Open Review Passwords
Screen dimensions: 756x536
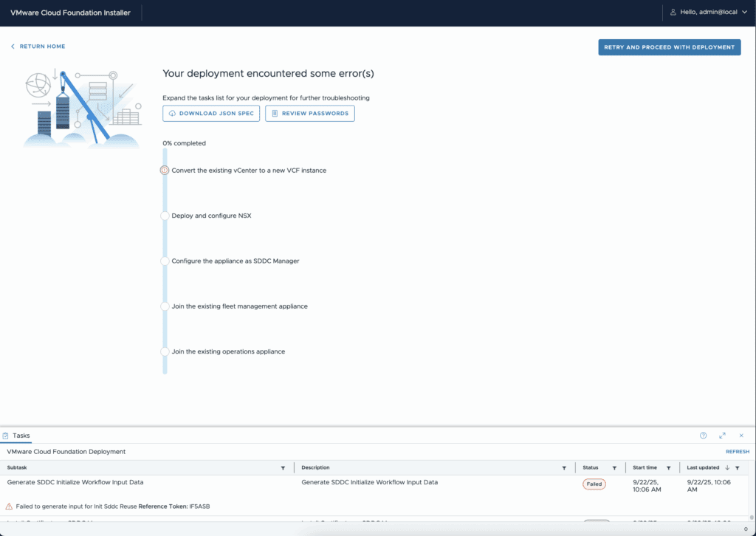coord(310,114)
